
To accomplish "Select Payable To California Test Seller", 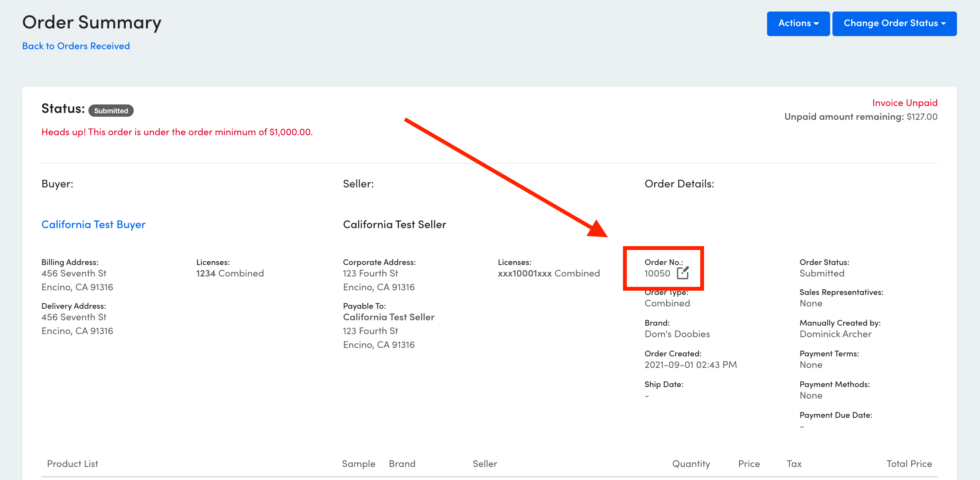I will [x=389, y=317].
